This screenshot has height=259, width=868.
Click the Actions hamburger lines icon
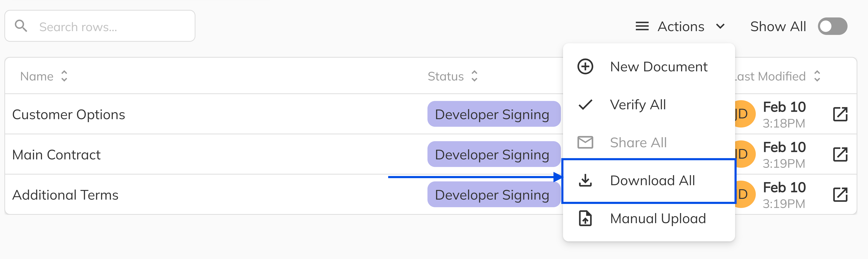point(642,26)
